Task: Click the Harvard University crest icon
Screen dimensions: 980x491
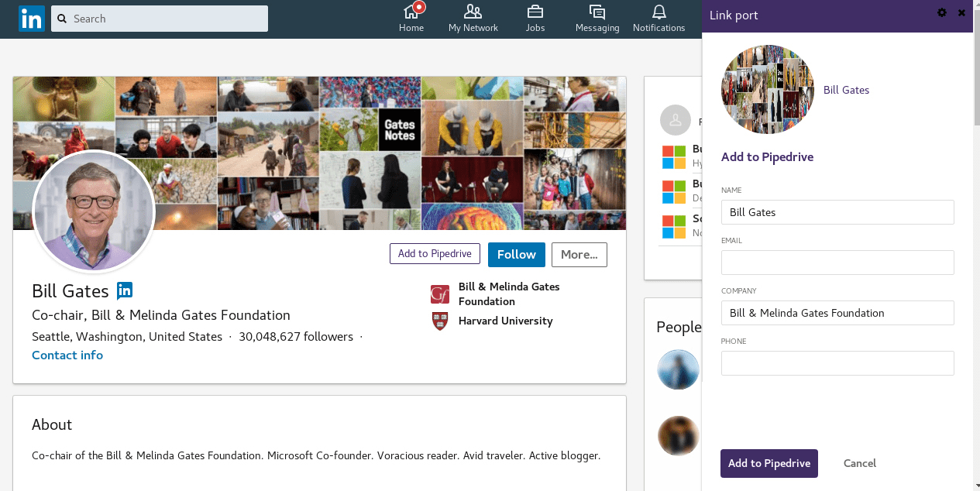Action: (440, 321)
